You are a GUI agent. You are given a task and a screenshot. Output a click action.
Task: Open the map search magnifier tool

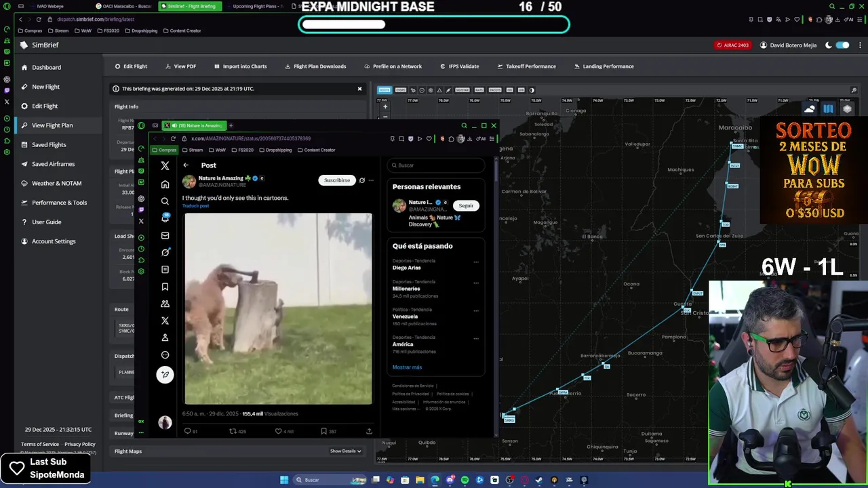[854, 90]
